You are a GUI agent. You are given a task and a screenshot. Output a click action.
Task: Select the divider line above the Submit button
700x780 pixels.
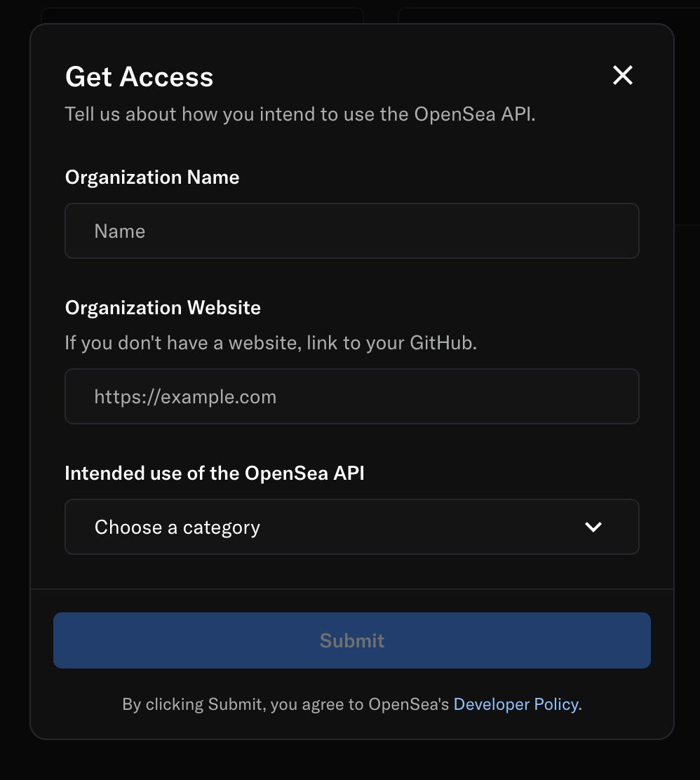click(x=351, y=589)
